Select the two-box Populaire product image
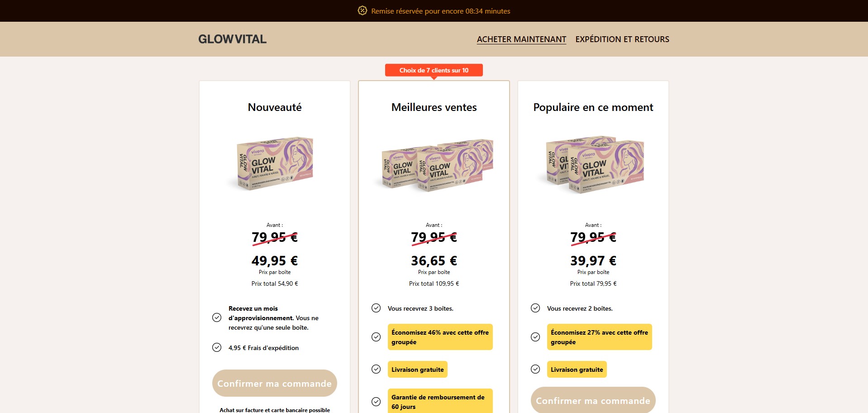868x413 pixels. [593, 164]
